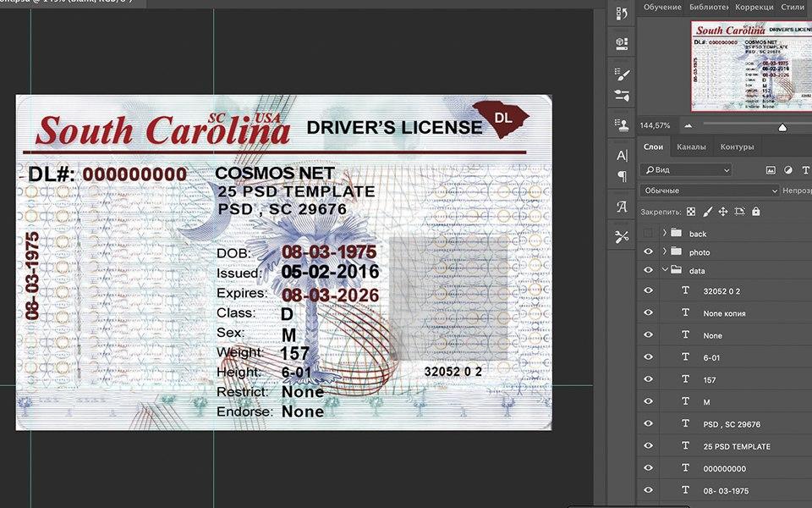Show the hidden back group
The width and height of the screenshot is (812, 508).
point(649,234)
